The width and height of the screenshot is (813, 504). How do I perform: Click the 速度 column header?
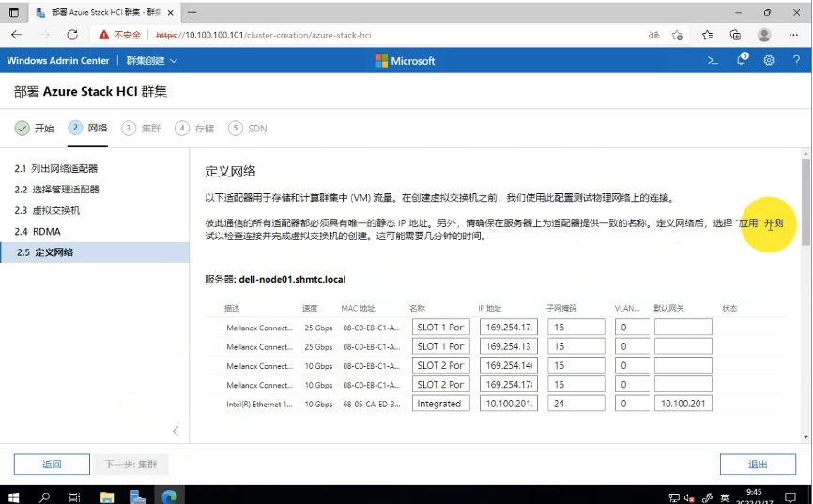310,308
